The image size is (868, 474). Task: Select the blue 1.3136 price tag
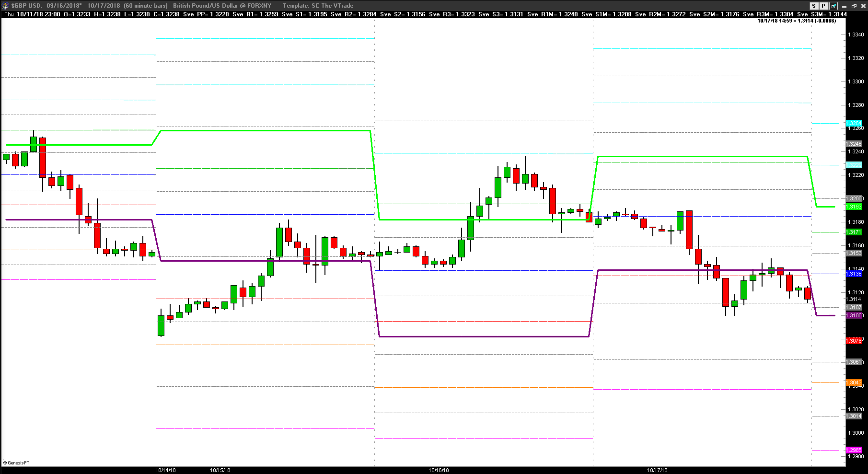854,274
